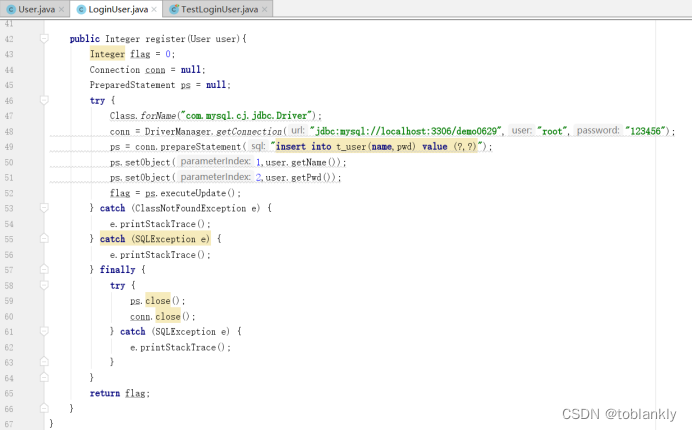
Task: Switch to the User.java tab
Action: pyautogui.click(x=35, y=9)
